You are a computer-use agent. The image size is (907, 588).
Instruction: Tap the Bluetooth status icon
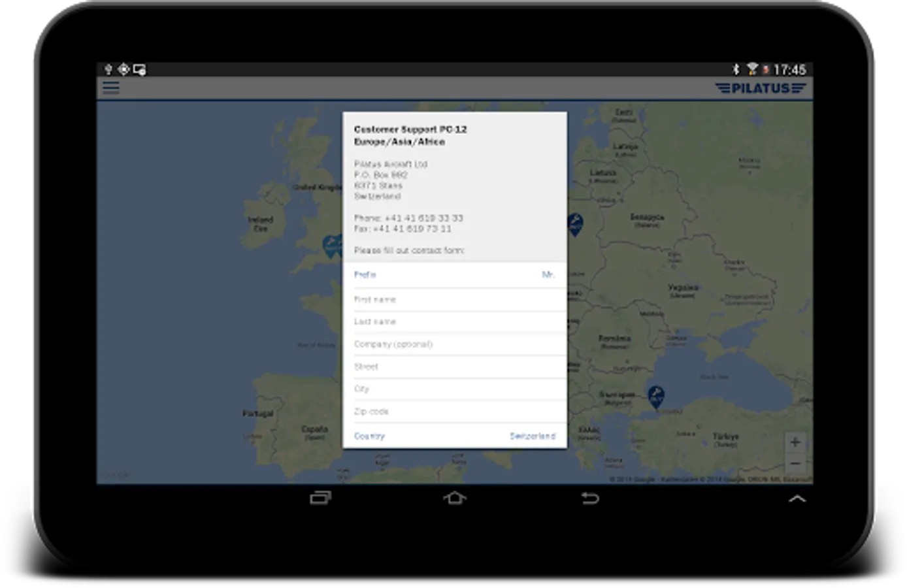tap(735, 69)
